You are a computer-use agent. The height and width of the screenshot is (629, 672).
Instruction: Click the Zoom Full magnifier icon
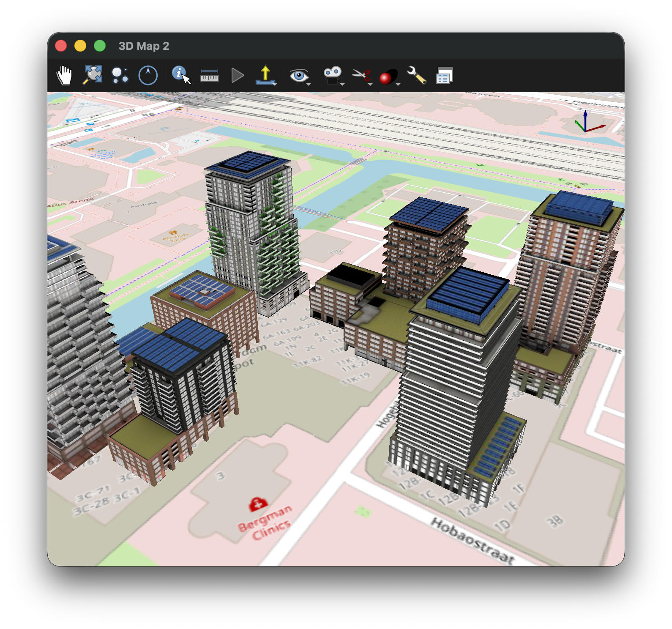click(92, 75)
